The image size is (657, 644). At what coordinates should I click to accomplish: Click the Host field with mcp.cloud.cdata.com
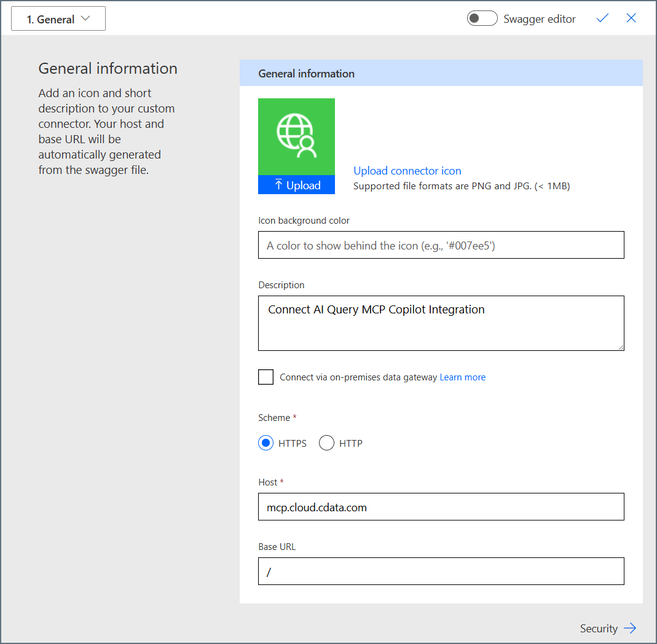point(441,507)
